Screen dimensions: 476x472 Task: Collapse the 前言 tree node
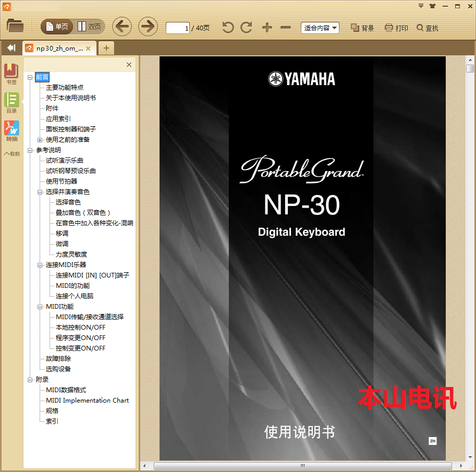coord(30,78)
